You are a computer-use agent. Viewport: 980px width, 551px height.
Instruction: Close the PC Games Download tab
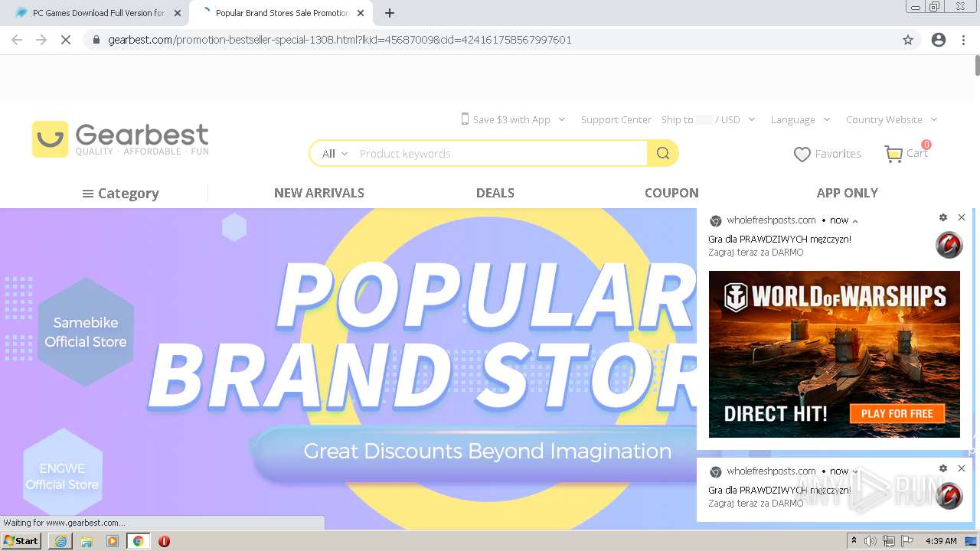pos(178,13)
